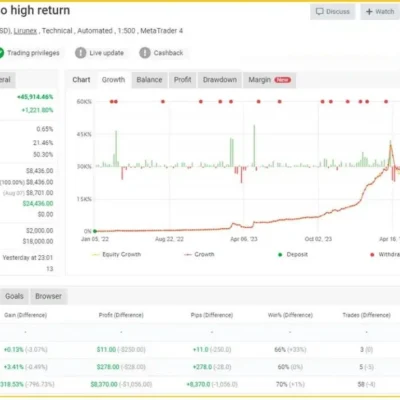Open the Margin tab
Image resolution: width=400 pixels, height=400 pixels.
tap(269, 80)
